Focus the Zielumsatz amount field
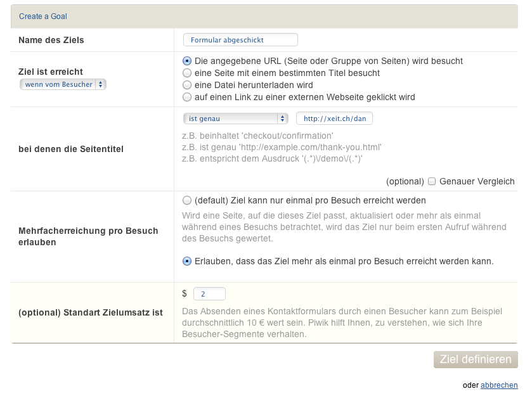 coord(209,294)
